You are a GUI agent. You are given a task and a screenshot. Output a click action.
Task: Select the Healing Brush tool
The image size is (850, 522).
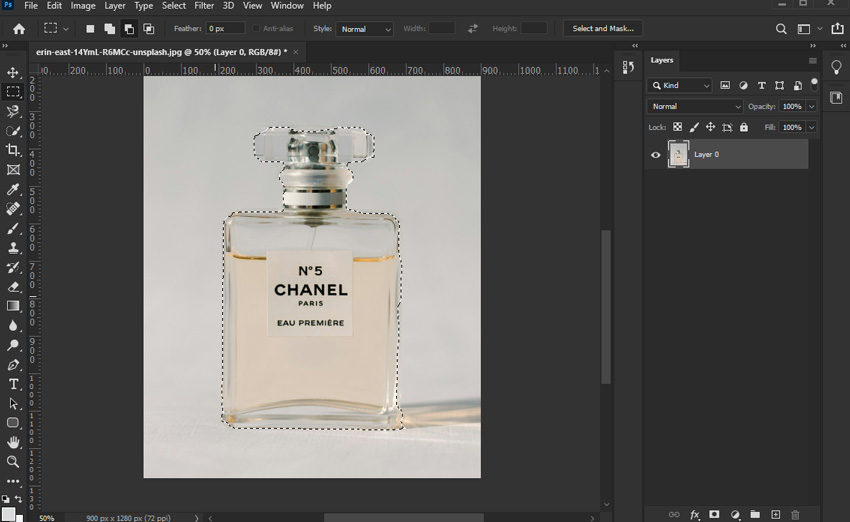[13, 209]
